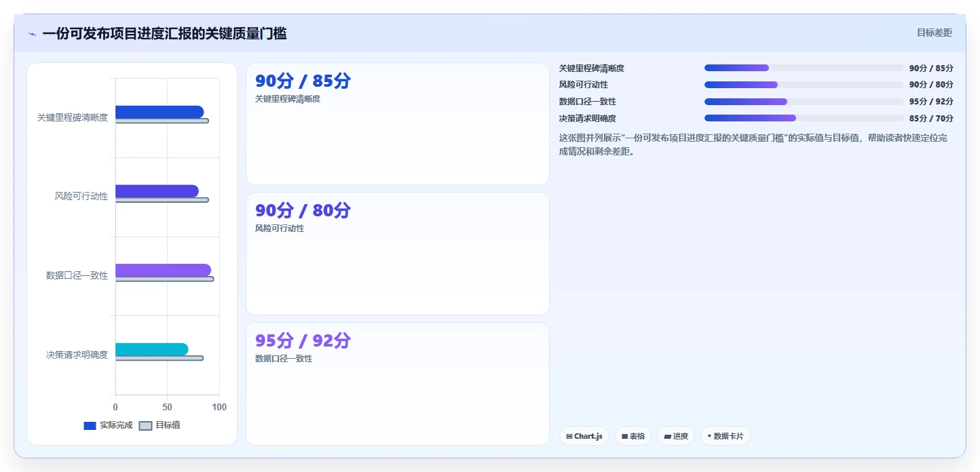Click the x-axis value 100

[x=219, y=407]
